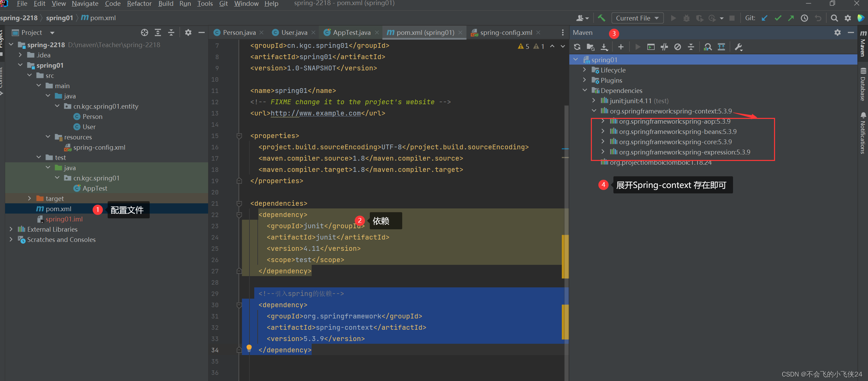Hide the Maven tool window
Screen dimensions: 868x381
(851, 32)
